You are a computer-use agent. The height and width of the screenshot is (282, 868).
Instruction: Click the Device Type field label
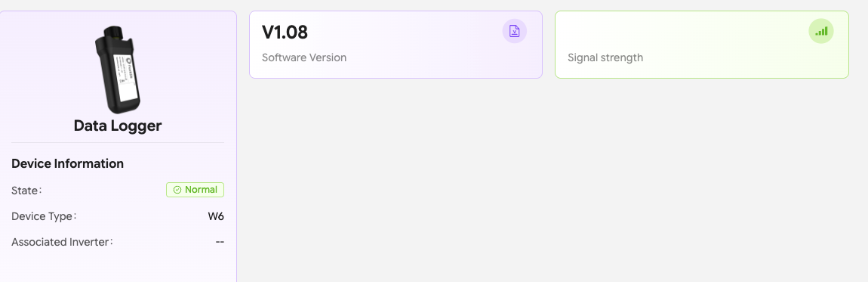click(x=44, y=216)
